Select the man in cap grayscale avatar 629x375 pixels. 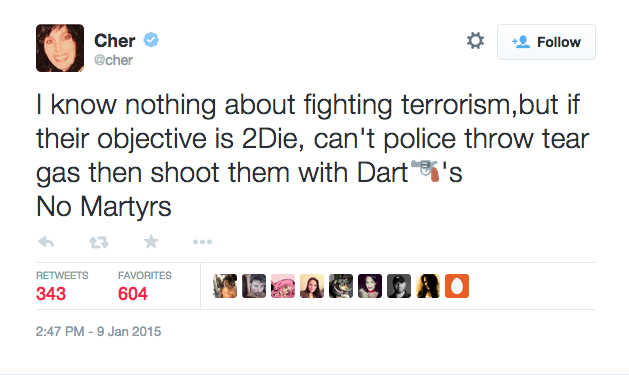399,286
